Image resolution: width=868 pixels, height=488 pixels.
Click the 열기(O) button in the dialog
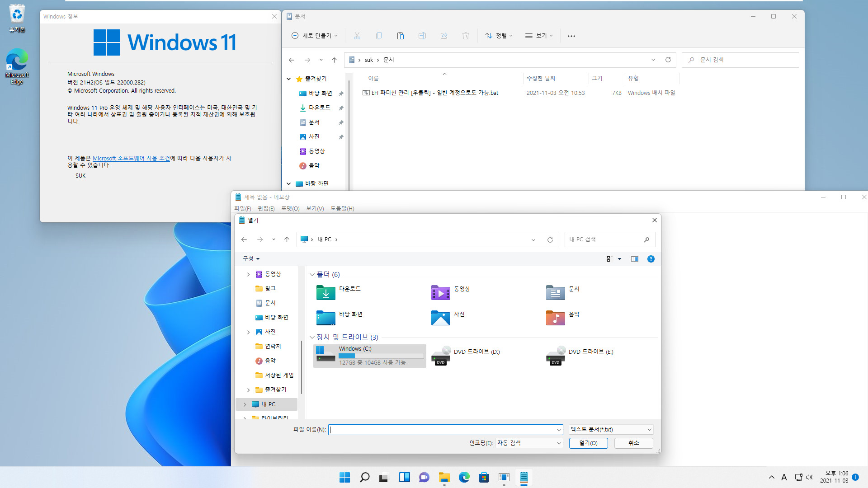[588, 443]
